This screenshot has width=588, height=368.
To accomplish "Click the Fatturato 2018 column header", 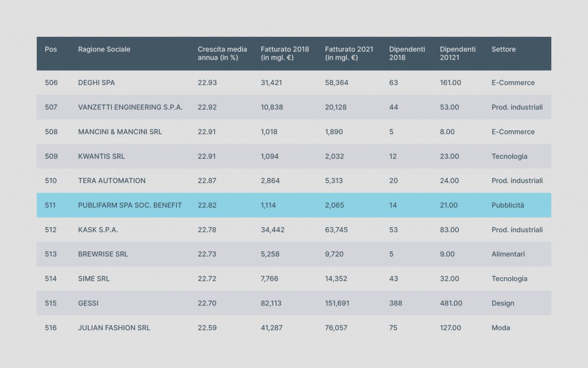I will [x=285, y=53].
